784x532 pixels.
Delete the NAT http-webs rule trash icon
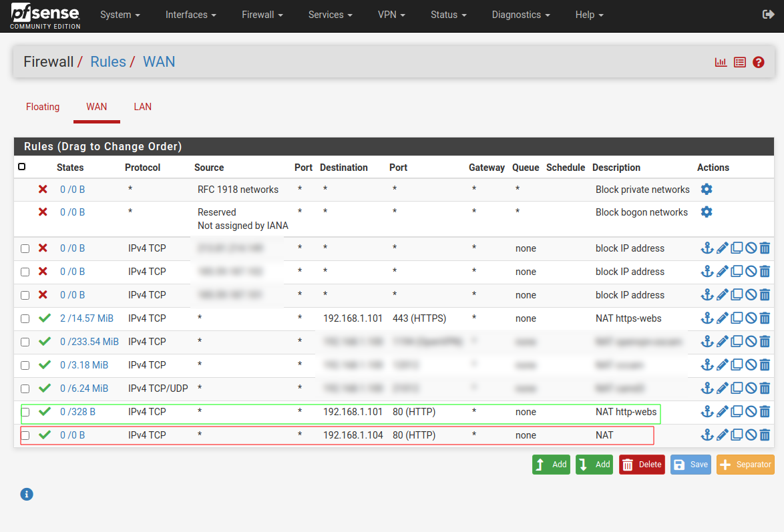click(765, 412)
